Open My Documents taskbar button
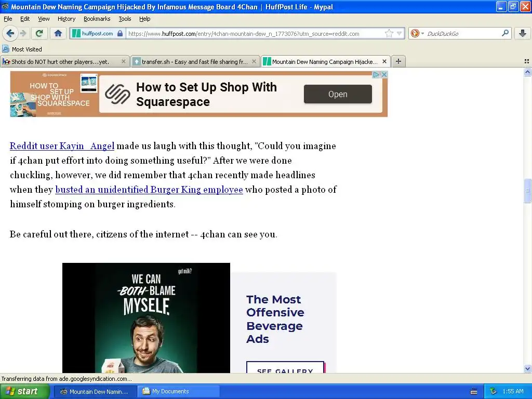The height and width of the screenshot is (399, 532). point(179,392)
